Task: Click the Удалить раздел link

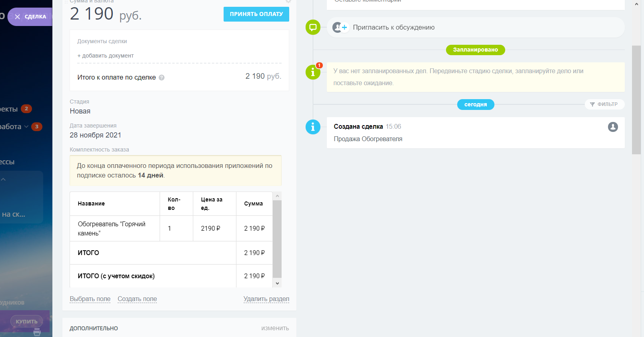Action: 266,299
